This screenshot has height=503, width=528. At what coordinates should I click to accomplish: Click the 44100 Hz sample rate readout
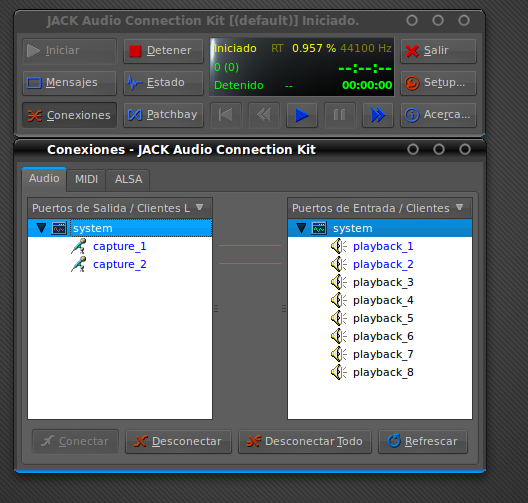366,48
